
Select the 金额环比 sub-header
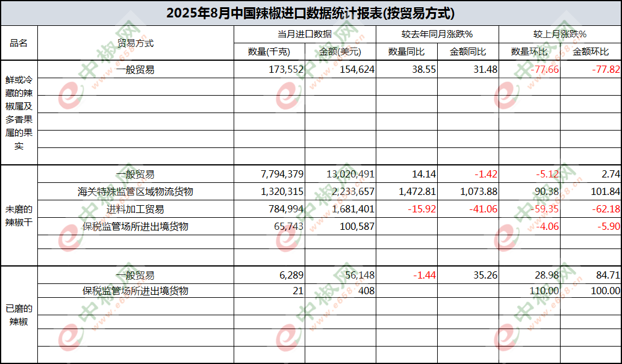[590, 52]
